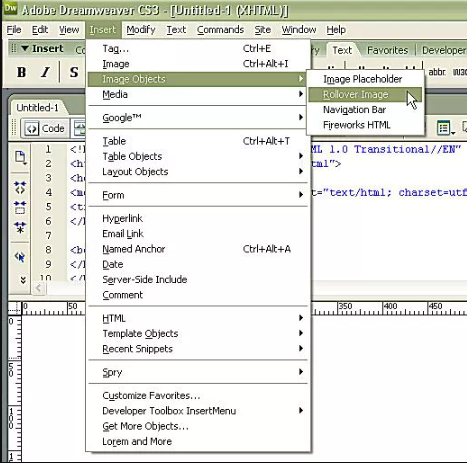This screenshot has height=463, width=467.
Task: Click the Bold formatting button
Action: tap(21, 72)
